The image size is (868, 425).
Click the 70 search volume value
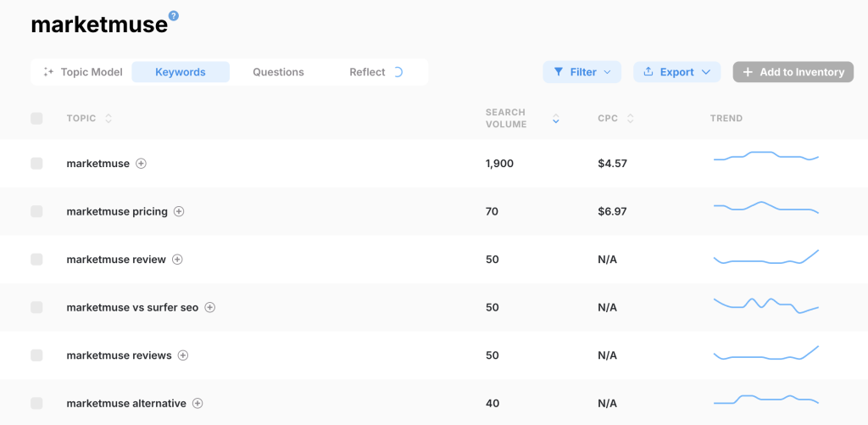pyautogui.click(x=492, y=211)
